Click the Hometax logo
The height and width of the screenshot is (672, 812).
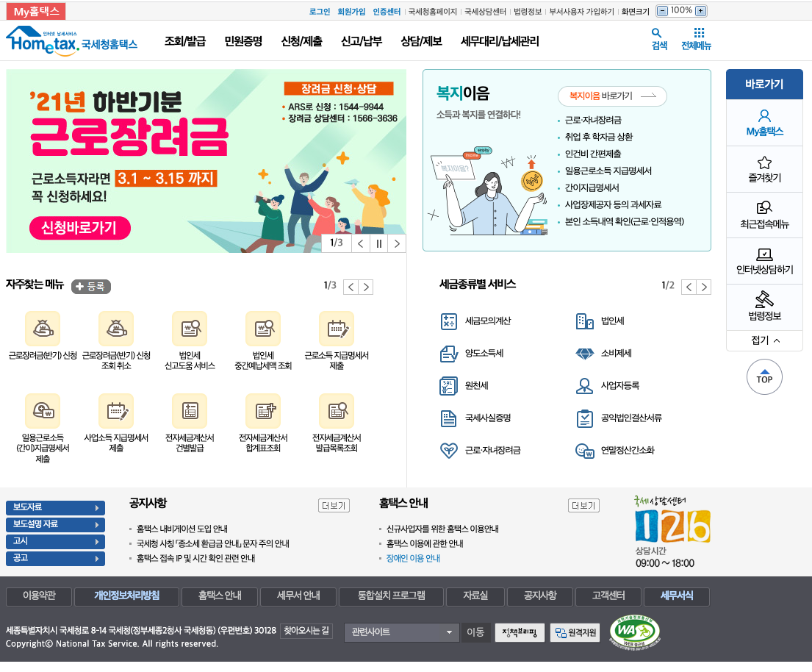click(x=71, y=40)
